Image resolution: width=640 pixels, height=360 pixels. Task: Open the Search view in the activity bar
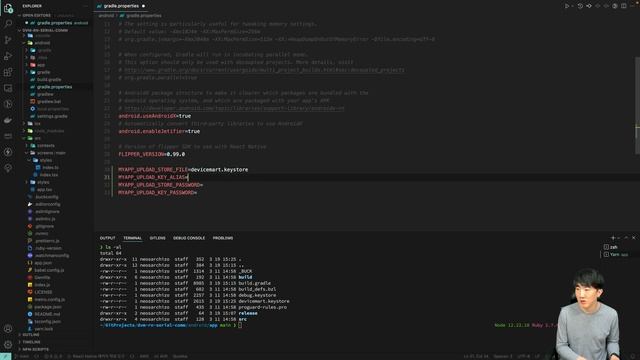point(8,24)
